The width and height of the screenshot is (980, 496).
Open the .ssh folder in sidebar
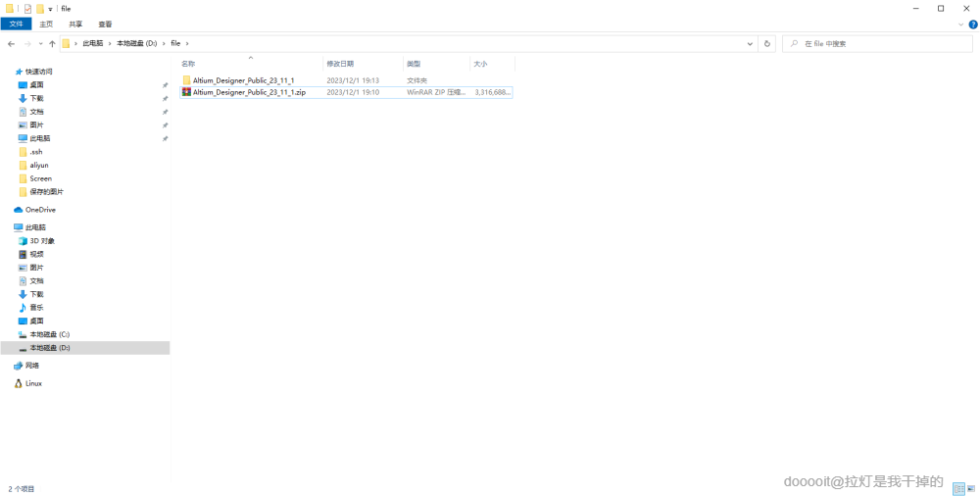pyautogui.click(x=36, y=152)
